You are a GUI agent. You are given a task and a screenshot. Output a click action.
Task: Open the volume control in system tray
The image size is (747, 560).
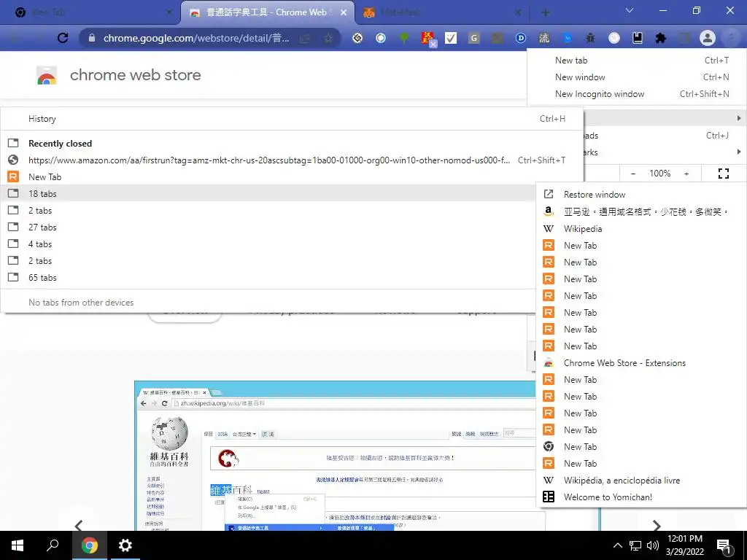[x=653, y=545]
